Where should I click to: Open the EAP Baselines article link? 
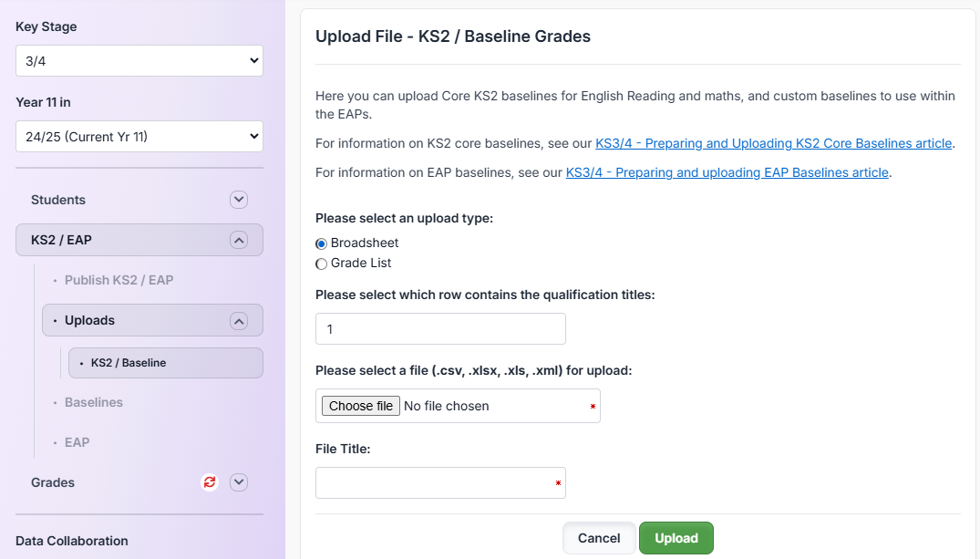727,172
